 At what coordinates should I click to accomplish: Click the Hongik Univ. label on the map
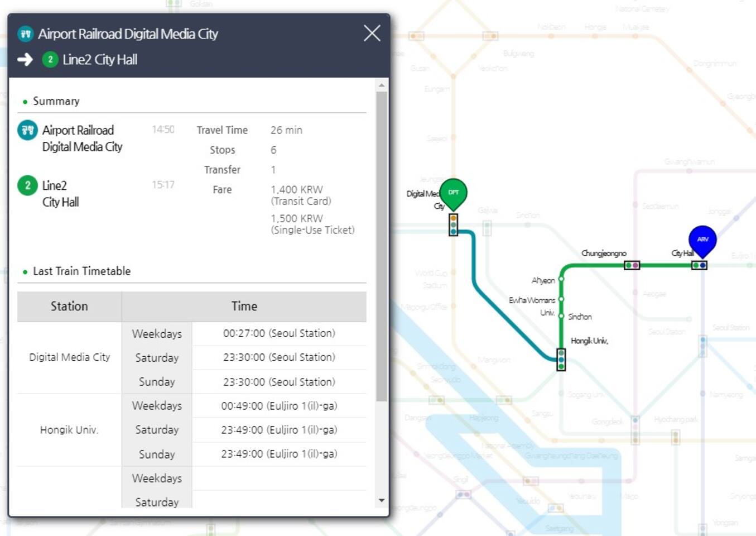[x=589, y=341]
